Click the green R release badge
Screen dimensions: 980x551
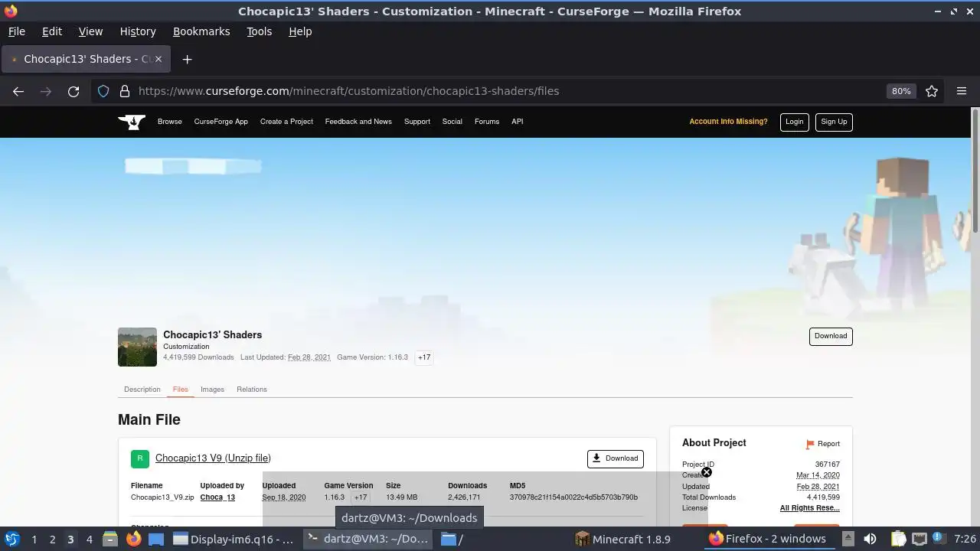[x=139, y=458]
